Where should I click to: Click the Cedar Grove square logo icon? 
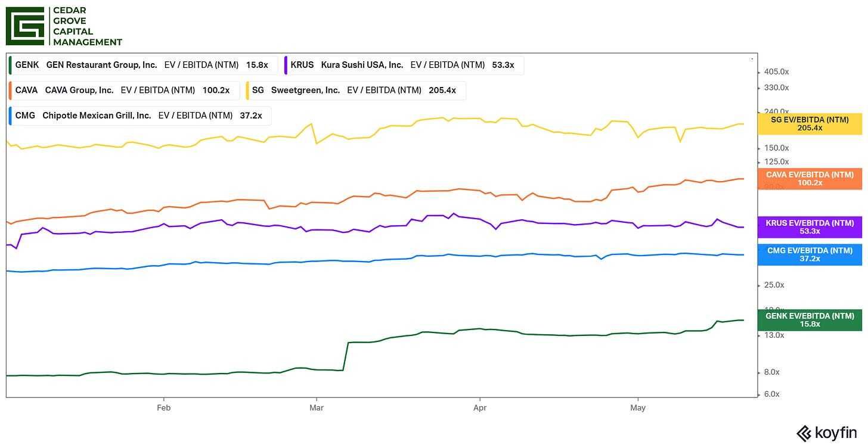pos(25,26)
